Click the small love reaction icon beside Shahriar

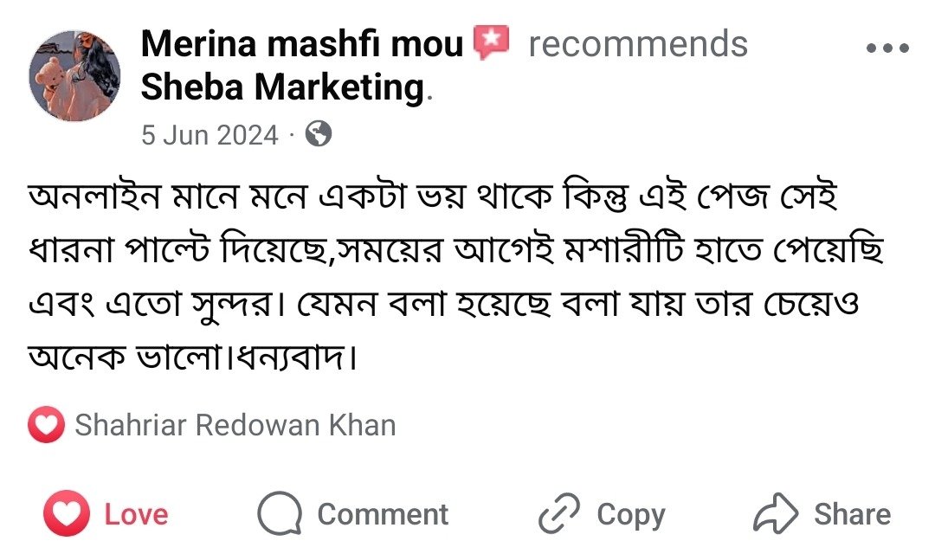tap(46, 425)
